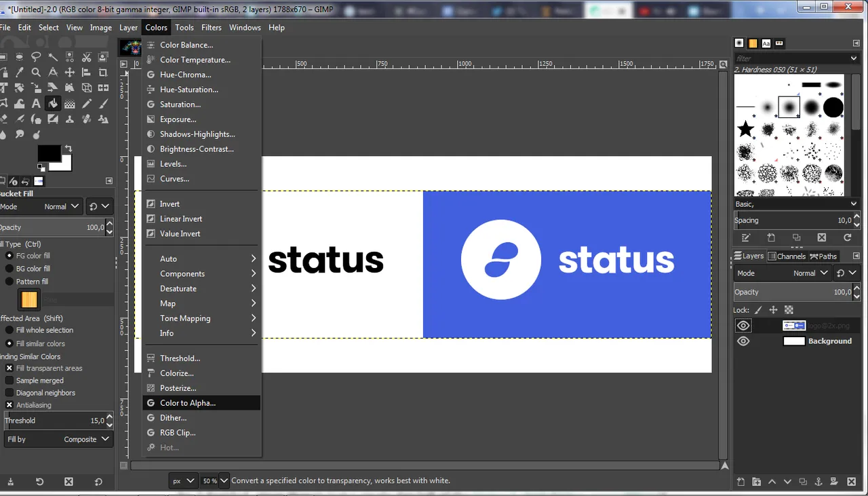Adjust the Threshold slider
Screen dimensions: 868x496
click(54, 421)
